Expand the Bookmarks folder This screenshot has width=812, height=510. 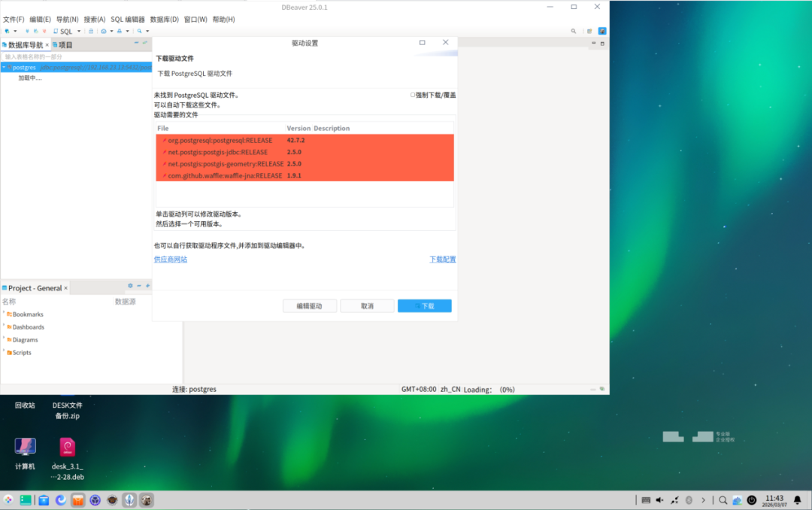pos(4,313)
